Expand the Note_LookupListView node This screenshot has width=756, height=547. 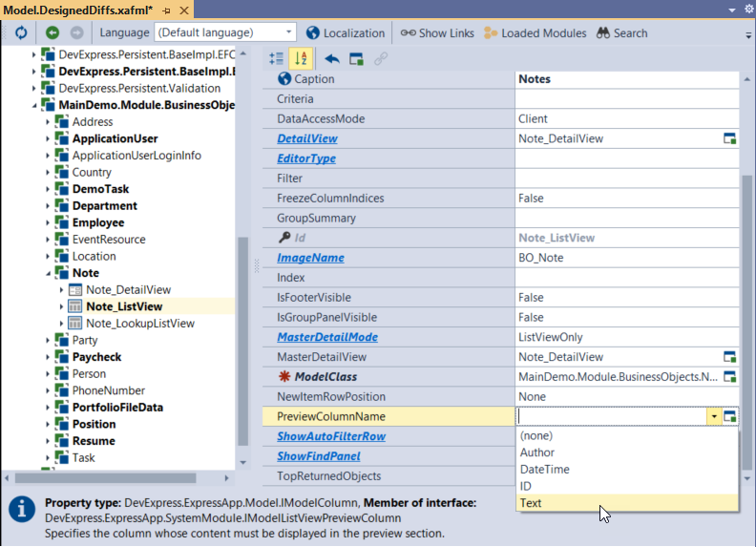pyautogui.click(x=61, y=324)
